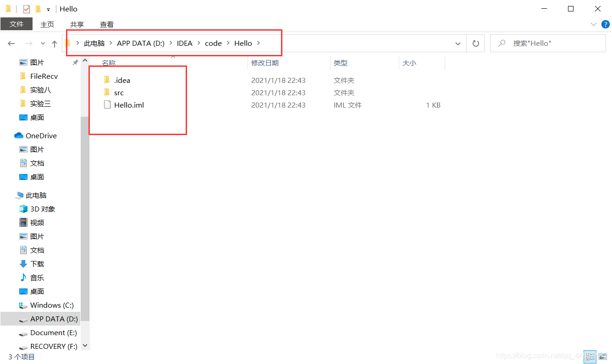
Task: Open RECOVERY (F:) drive
Action: click(x=54, y=346)
